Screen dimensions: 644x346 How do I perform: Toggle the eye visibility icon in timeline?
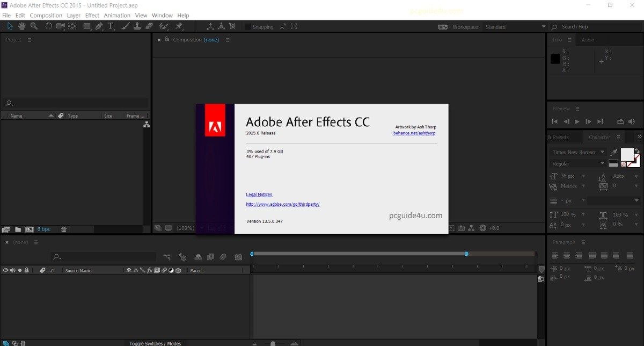(5, 270)
